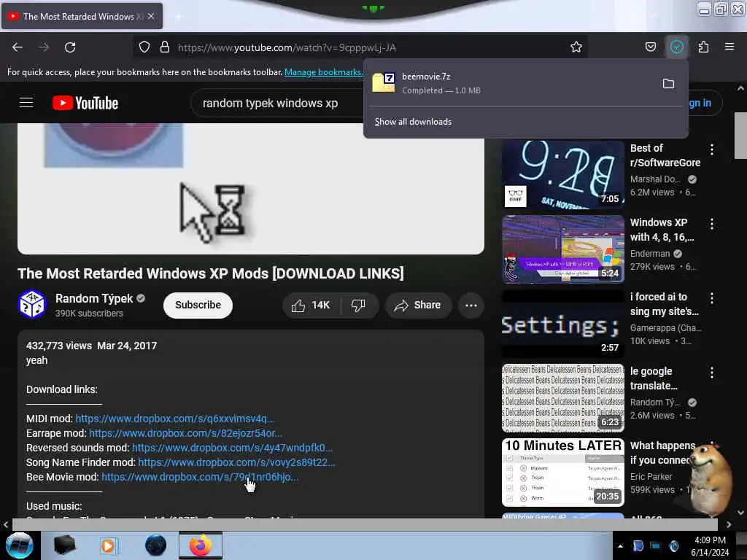Click the Manage bookmarks link
The height and width of the screenshot is (560, 747).
pos(323,72)
